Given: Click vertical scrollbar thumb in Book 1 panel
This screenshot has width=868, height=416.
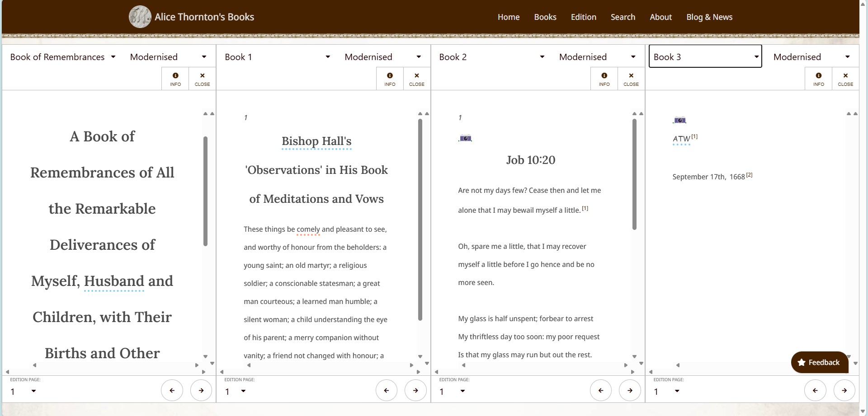Looking at the screenshot, I should pyautogui.click(x=420, y=220).
